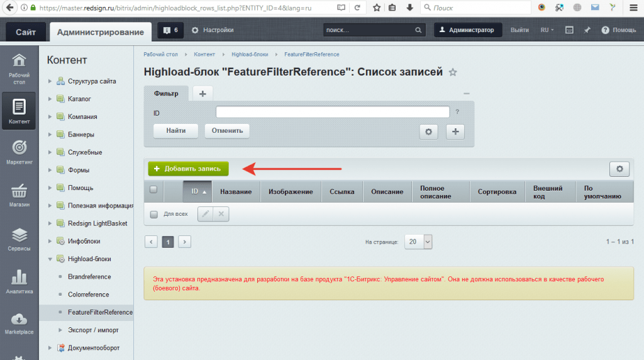
Task: Bookmark page with browser star icon
Action: (x=377, y=8)
